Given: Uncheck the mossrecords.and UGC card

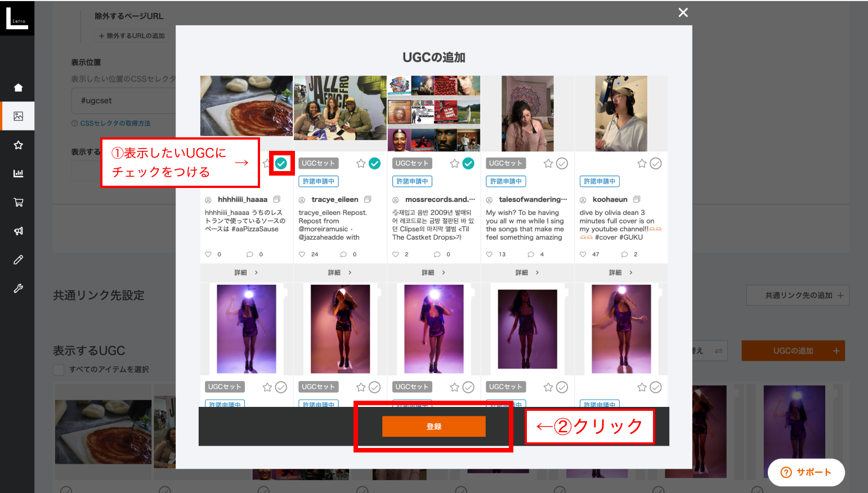Looking at the screenshot, I should tap(468, 163).
